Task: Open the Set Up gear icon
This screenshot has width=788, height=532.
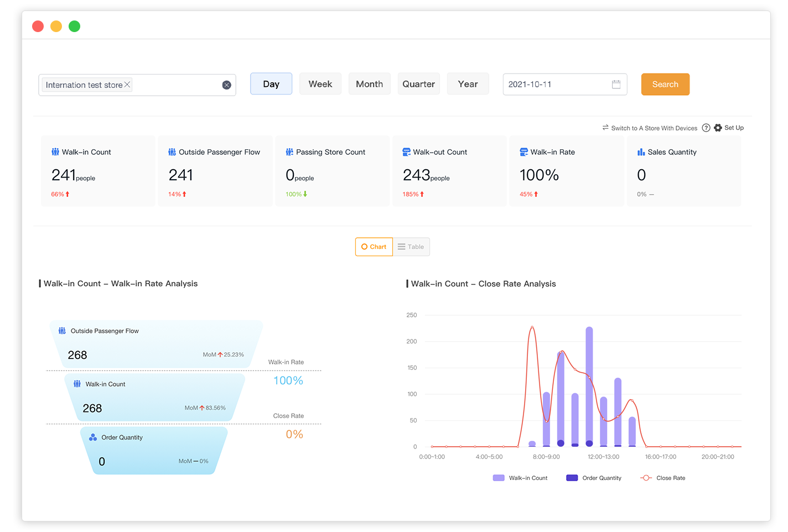Action: point(718,128)
